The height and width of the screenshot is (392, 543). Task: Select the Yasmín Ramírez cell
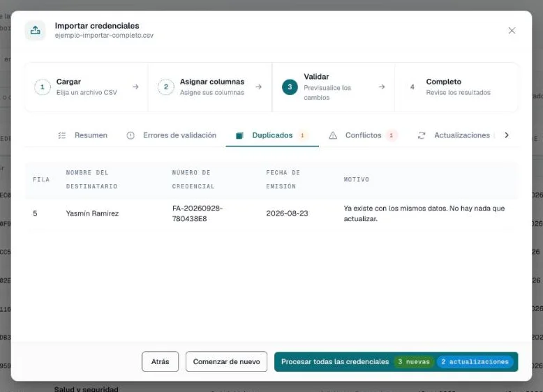pos(92,213)
